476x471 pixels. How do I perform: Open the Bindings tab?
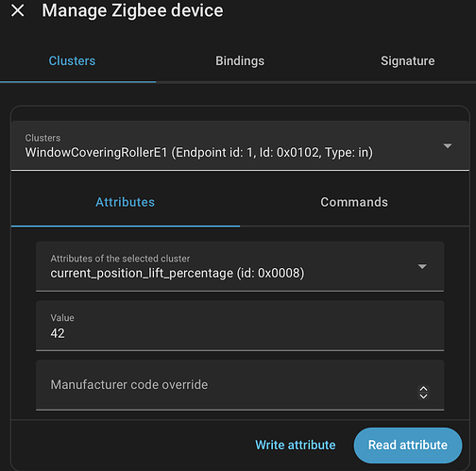click(x=240, y=61)
